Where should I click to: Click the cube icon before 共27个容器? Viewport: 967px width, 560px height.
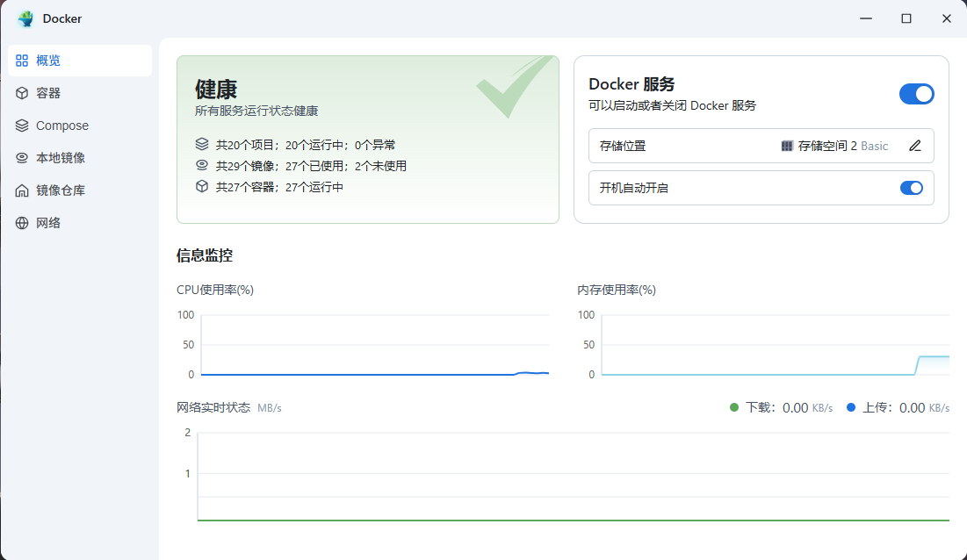pyautogui.click(x=203, y=185)
